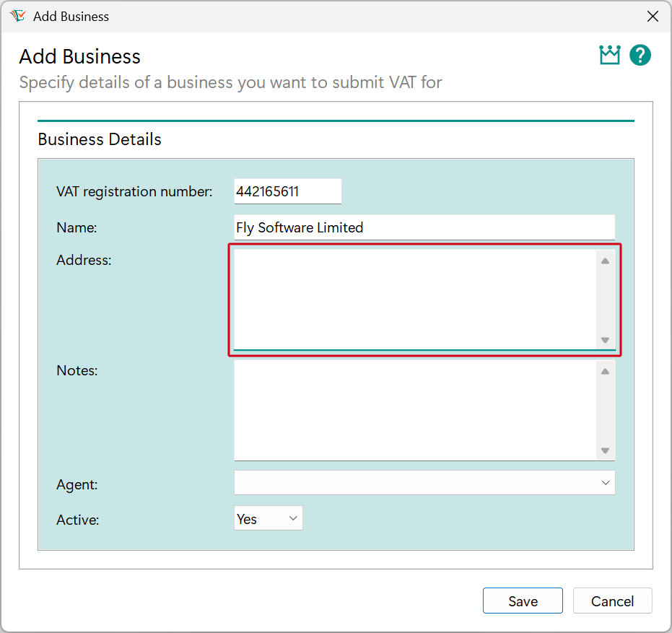
Task: Open the Active dropdown showing Yes
Action: 268,518
